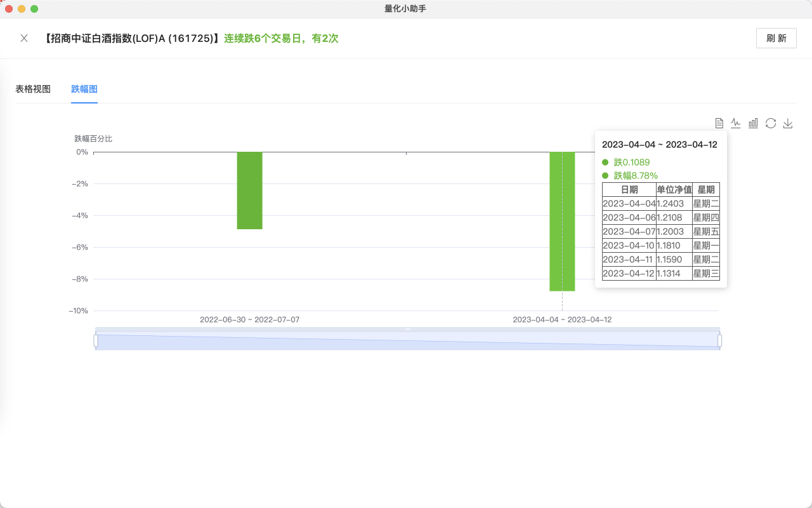This screenshot has height=508, width=812.
Task: Click the 刷新 button
Action: (x=776, y=38)
